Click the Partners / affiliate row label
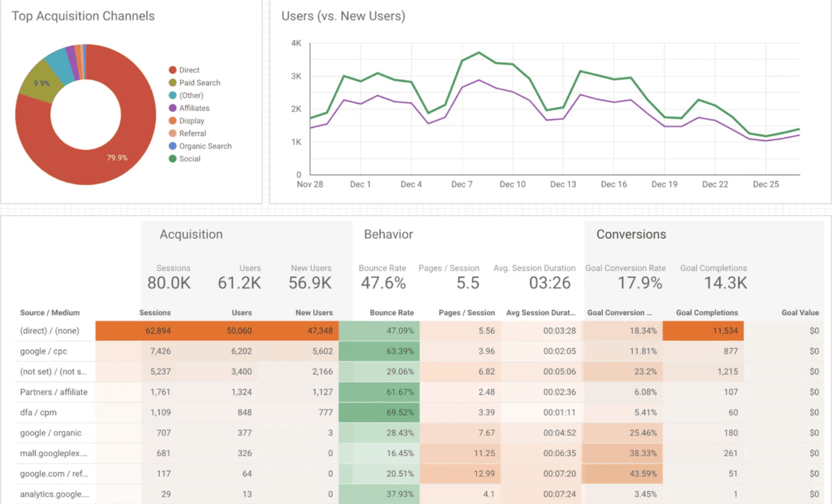 point(54,392)
